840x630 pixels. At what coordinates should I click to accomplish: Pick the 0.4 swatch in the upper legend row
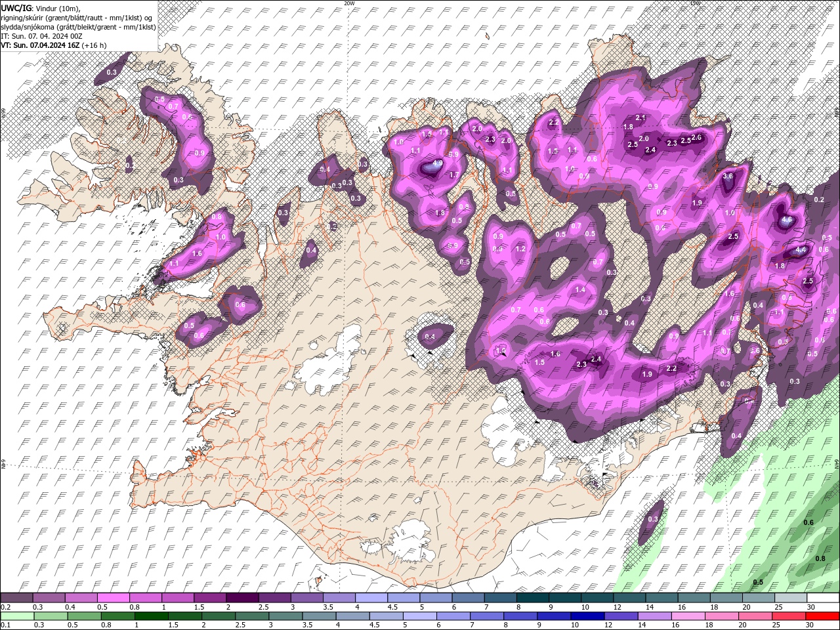[81, 598]
